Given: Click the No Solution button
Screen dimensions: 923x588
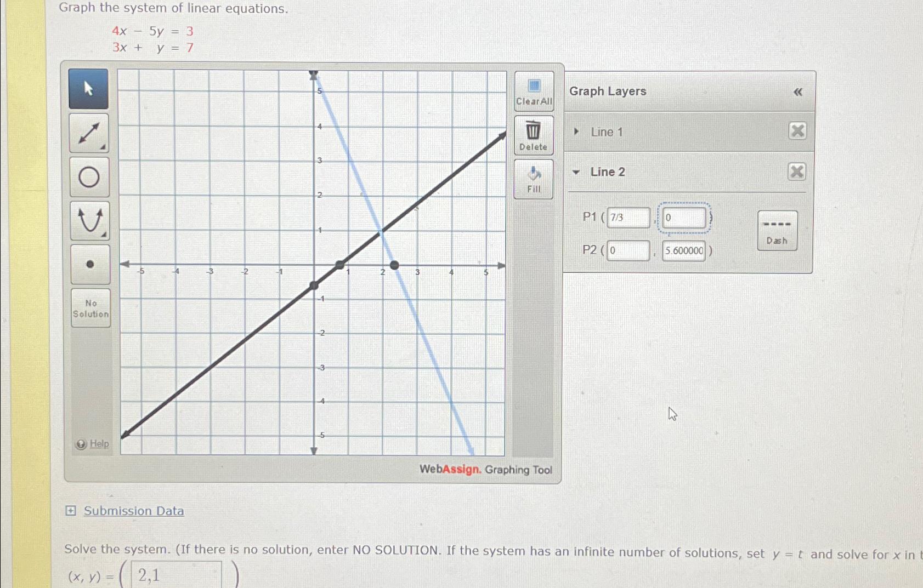Looking at the screenshot, I should coord(91,308).
